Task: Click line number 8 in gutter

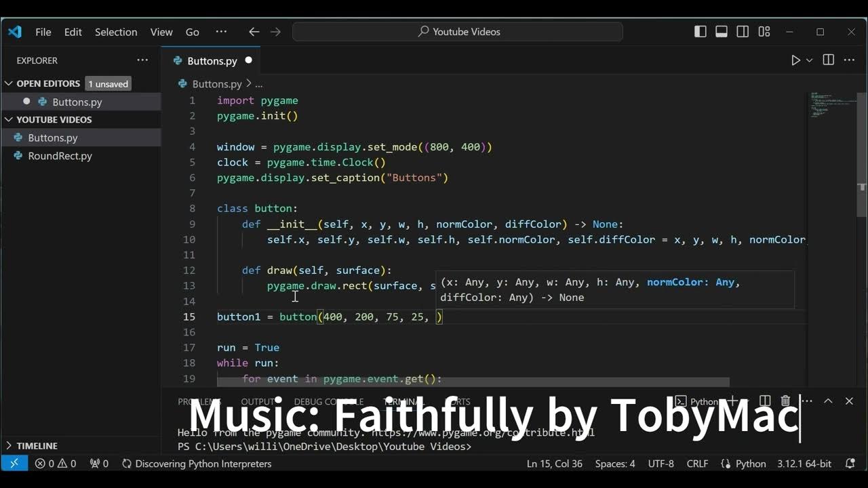Action: click(x=193, y=209)
